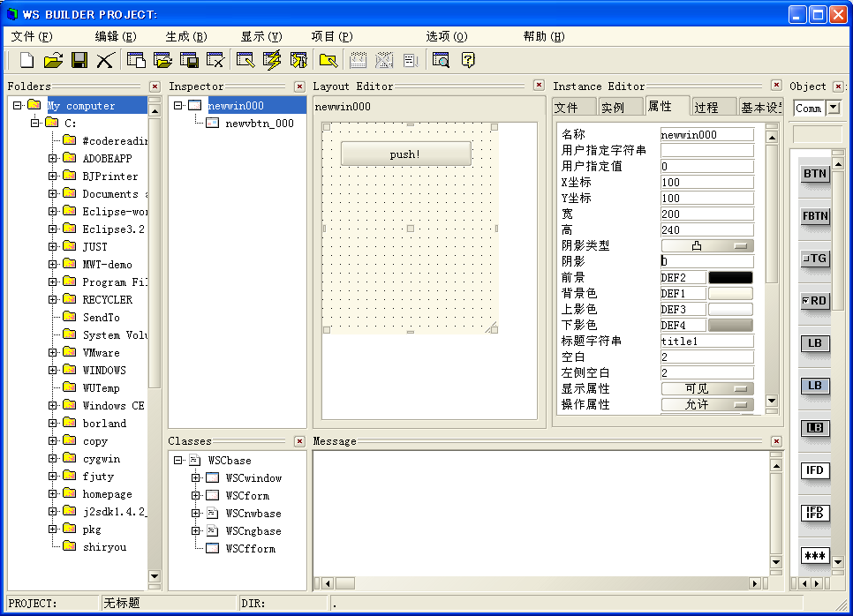Open a project via the open folder icon
This screenshot has height=616, width=853.
pyautogui.click(x=53, y=60)
